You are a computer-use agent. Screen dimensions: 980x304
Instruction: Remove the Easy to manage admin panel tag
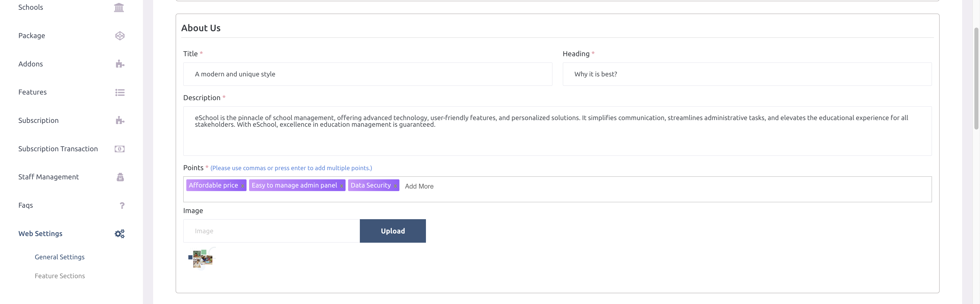coord(341,186)
